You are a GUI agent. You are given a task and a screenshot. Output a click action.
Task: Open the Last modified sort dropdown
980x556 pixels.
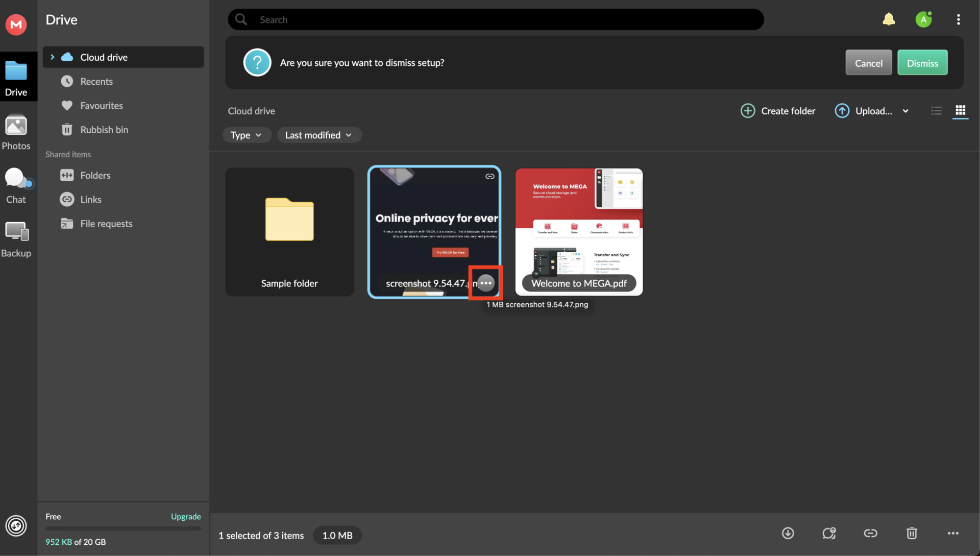coord(318,135)
